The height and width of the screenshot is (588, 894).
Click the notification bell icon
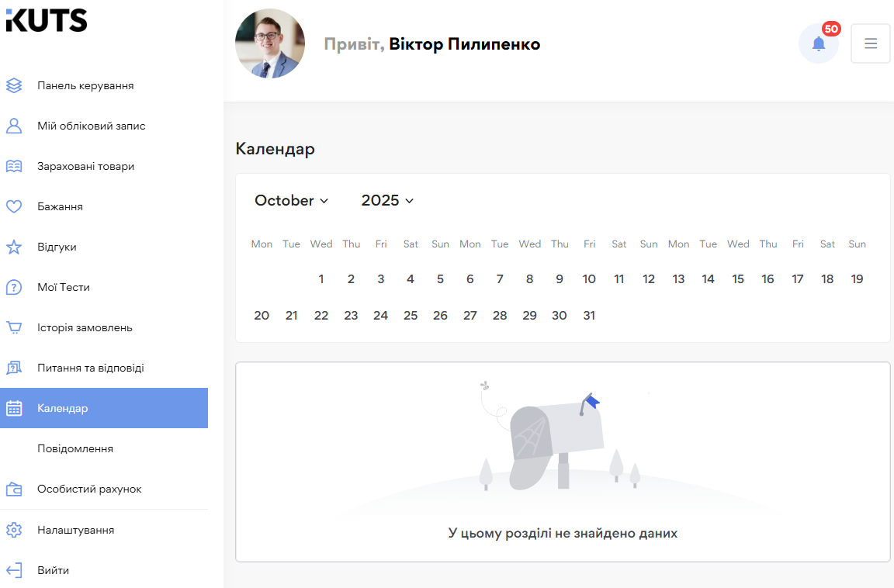point(819,43)
